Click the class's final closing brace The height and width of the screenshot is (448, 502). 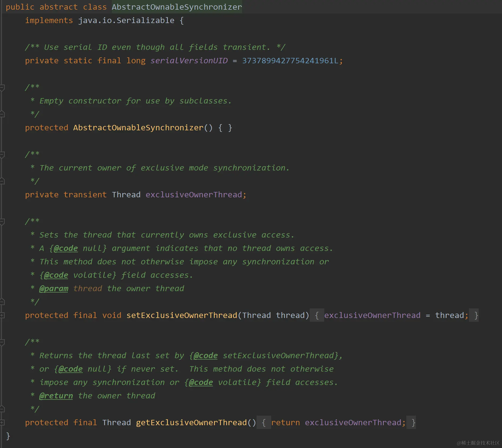(x=8, y=436)
